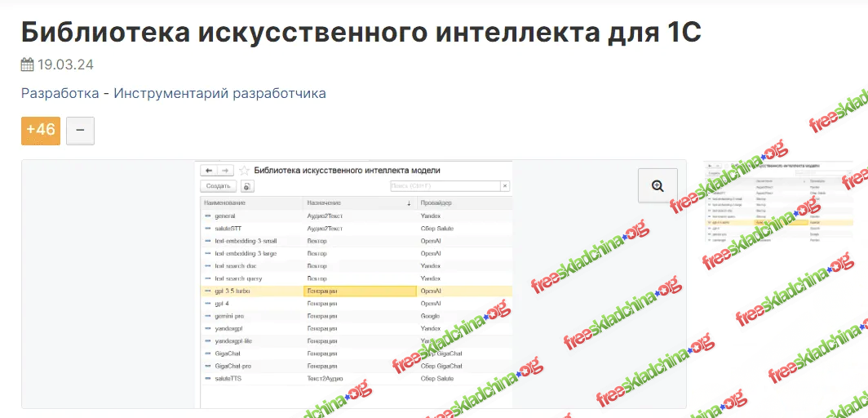Click the Создать button
868x418 pixels.
point(218,187)
